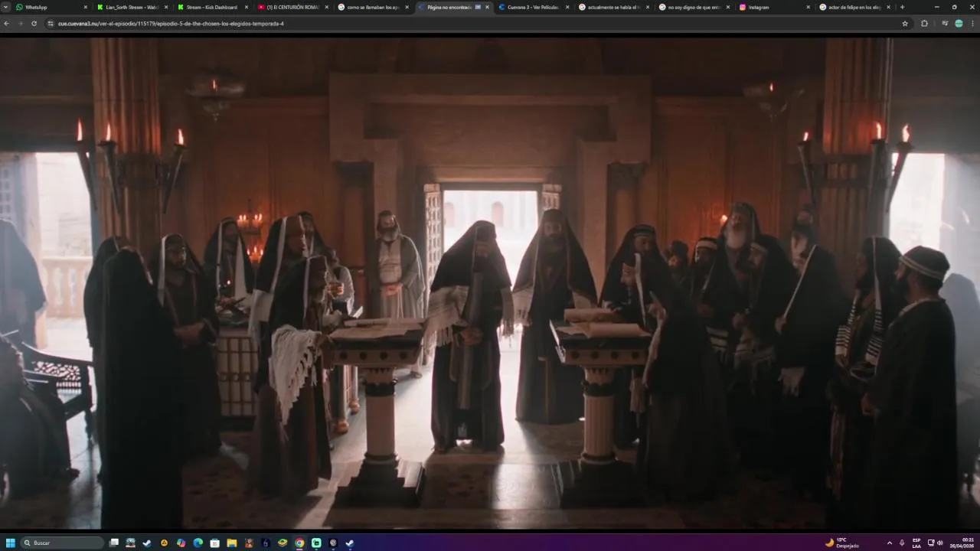Open Copilot from the taskbar

click(x=181, y=543)
